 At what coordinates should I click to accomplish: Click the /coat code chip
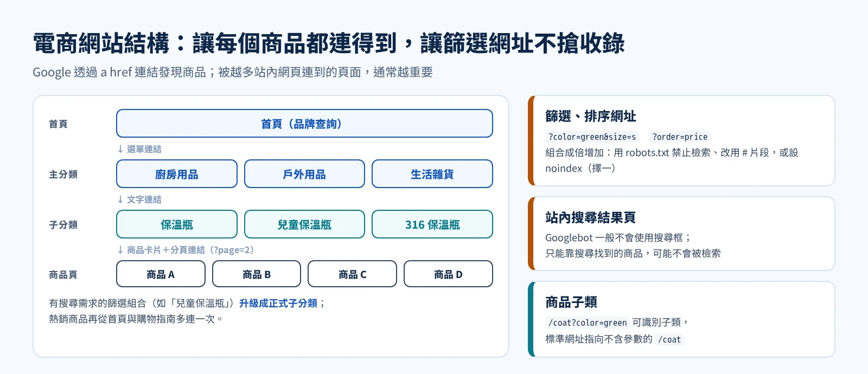669,339
